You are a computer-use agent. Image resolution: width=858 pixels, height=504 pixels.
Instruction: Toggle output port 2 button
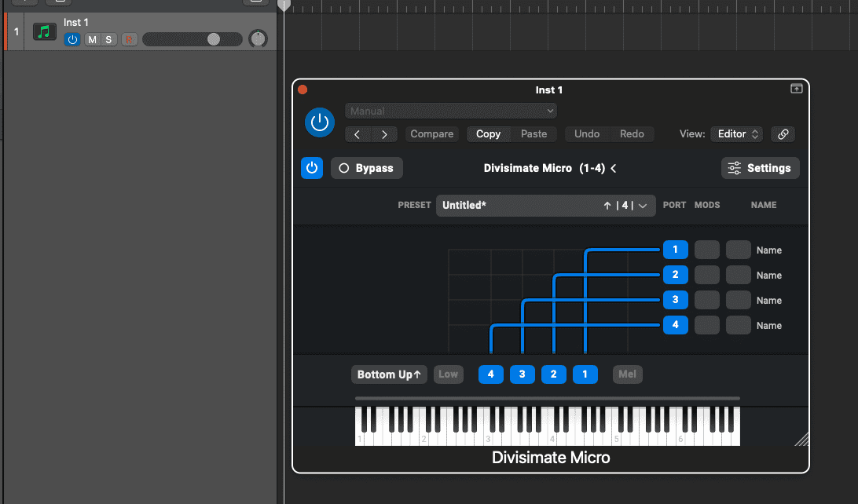coord(675,275)
